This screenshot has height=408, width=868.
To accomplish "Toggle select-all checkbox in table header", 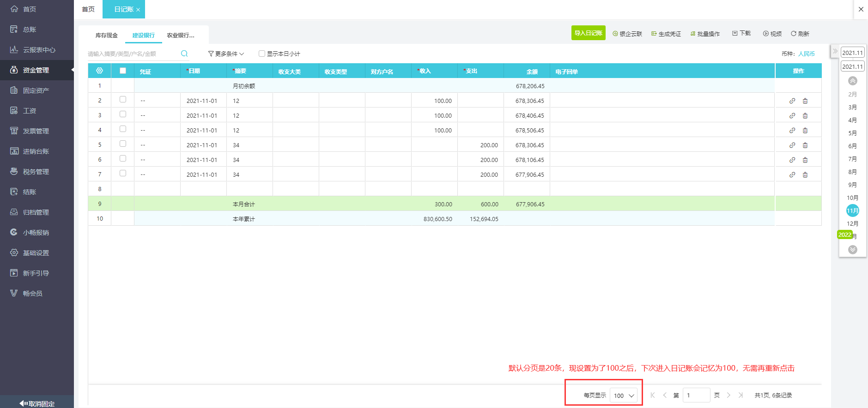I will [x=123, y=71].
